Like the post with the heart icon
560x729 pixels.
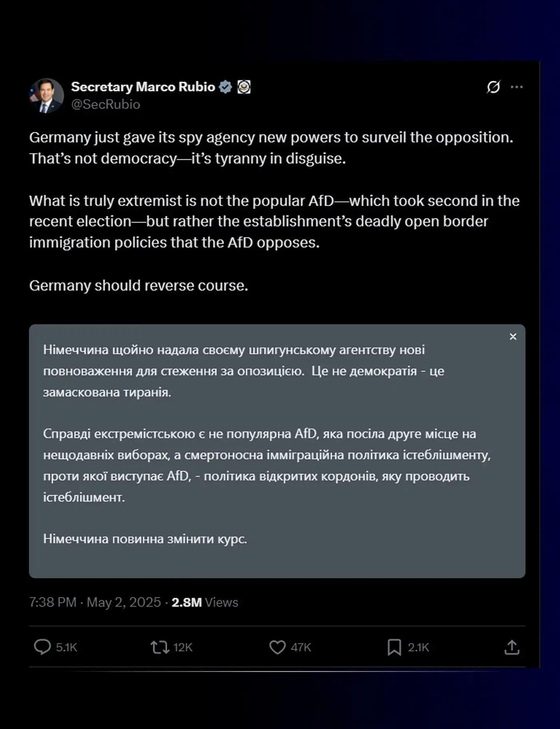(277, 647)
